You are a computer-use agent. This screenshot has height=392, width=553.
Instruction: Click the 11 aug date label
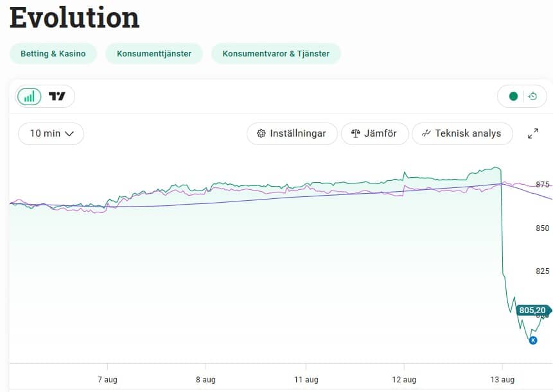click(306, 379)
